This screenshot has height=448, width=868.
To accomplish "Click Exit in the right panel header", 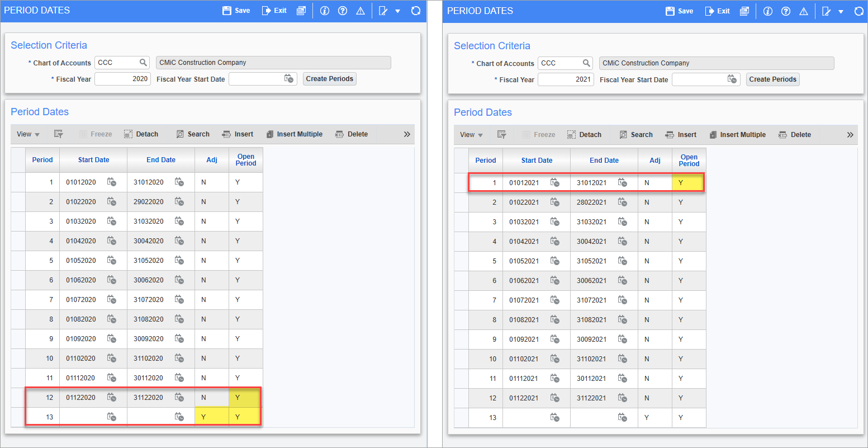I will (x=717, y=11).
